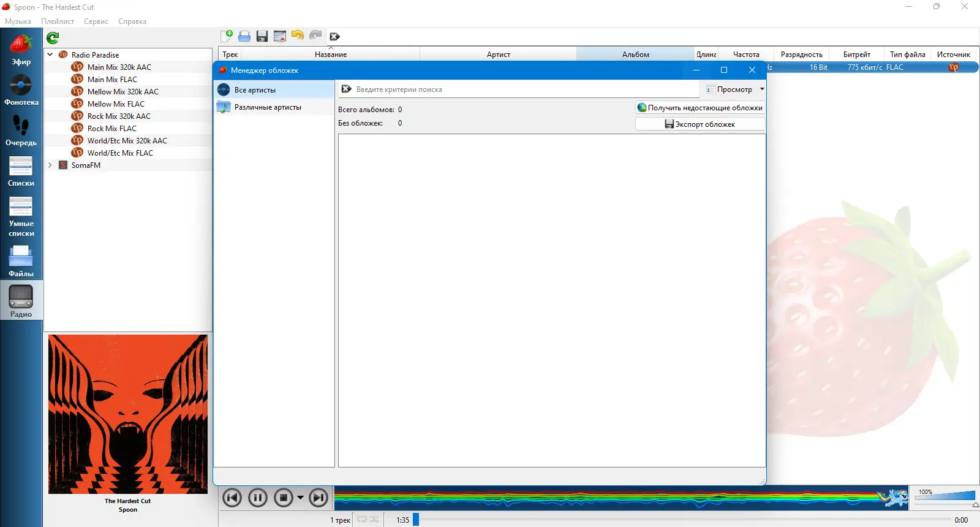This screenshot has height=527, width=980.
Task: Sort playlist by the Название column
Action: [x=331, y=55]
